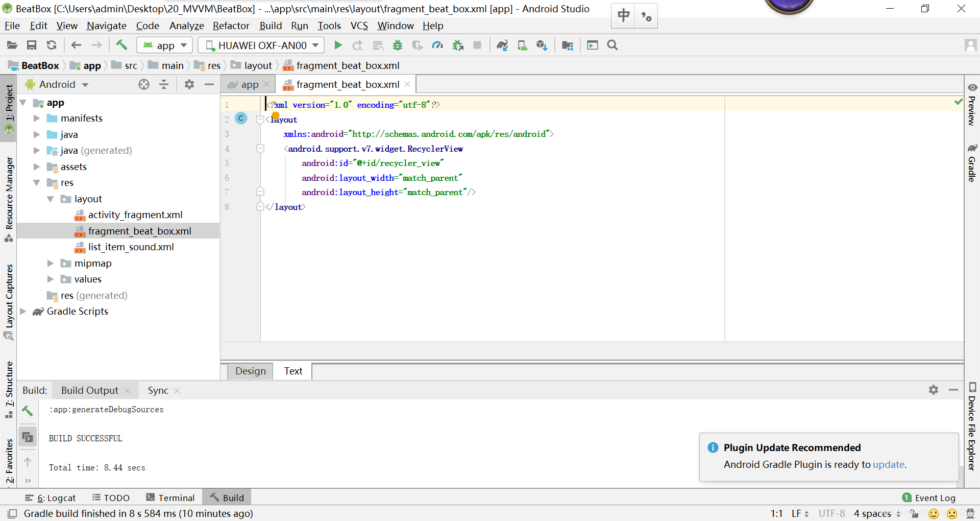The height and width of the screenshot is (521, 980).
Task: Toggle the Gradle side panel
Action: (972, 162)
